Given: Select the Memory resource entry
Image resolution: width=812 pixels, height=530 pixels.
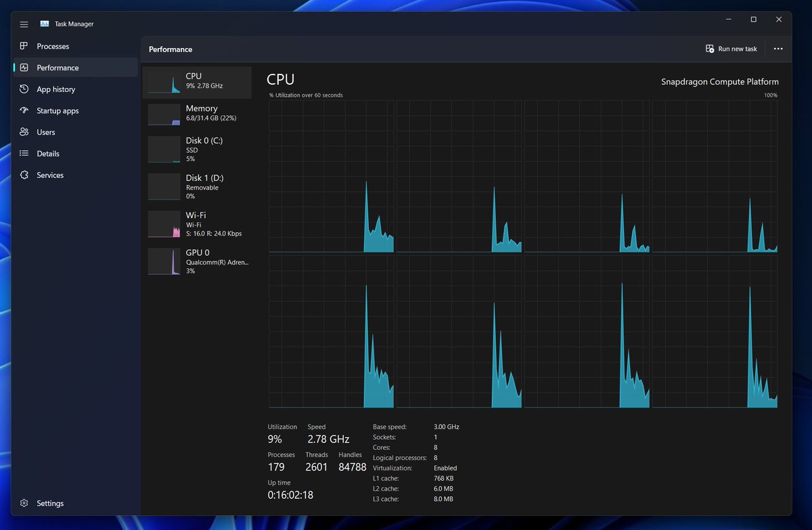Looking at the screenshot, I should coord(197,114).
